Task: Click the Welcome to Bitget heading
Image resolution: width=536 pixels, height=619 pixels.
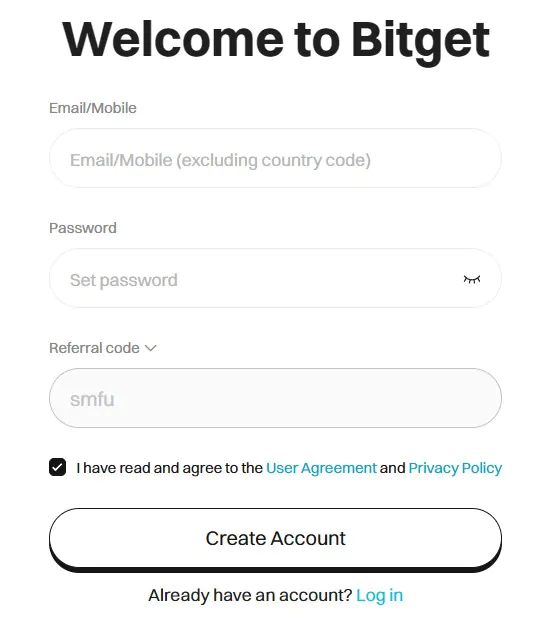Action: (276, 41)
